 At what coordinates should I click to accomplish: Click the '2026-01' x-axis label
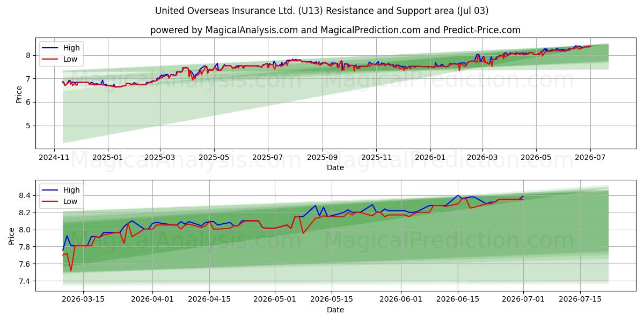pos(430,158)
